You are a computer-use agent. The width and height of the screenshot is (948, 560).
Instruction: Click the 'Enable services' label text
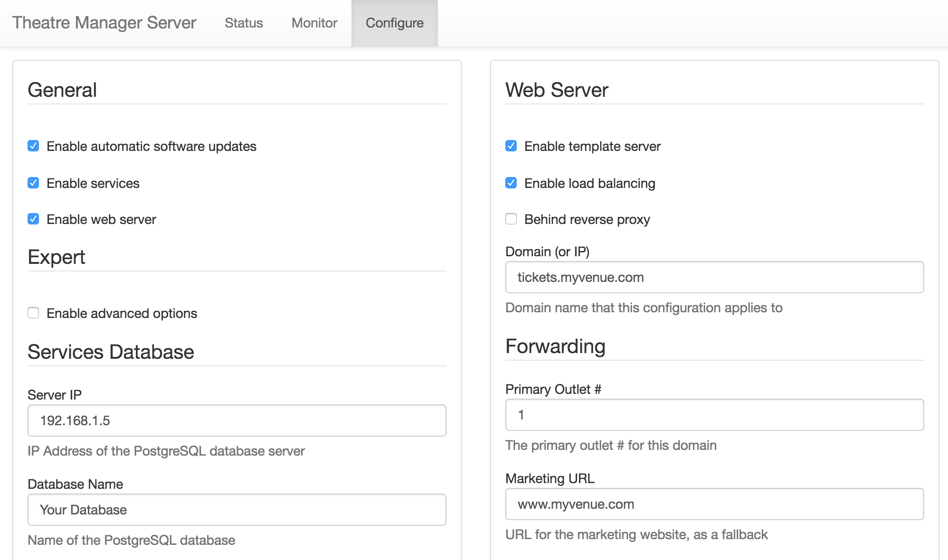[93, 183]
